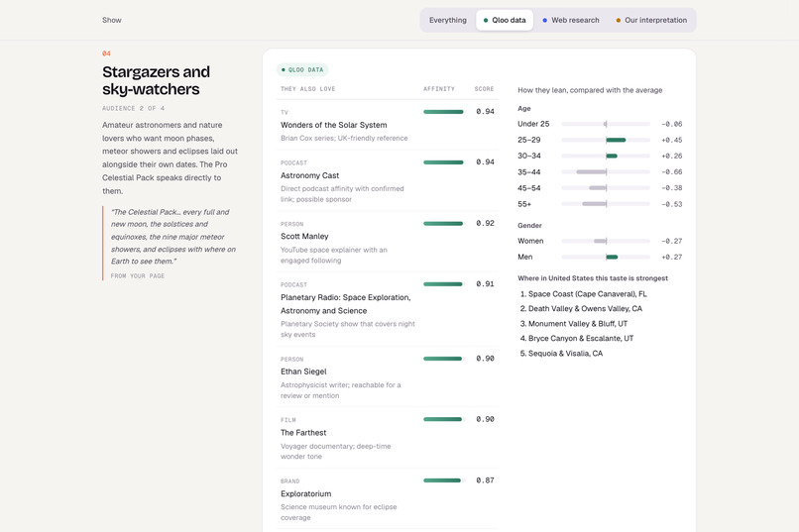Select Our interpretation filter

click(x=651, y=20)
